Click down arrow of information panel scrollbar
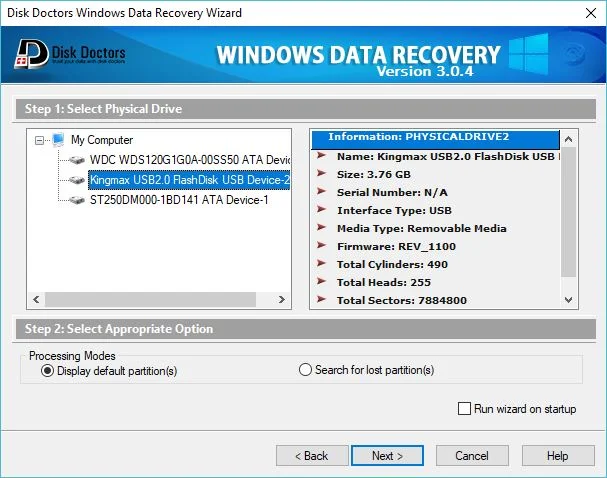 coord(568,300)
